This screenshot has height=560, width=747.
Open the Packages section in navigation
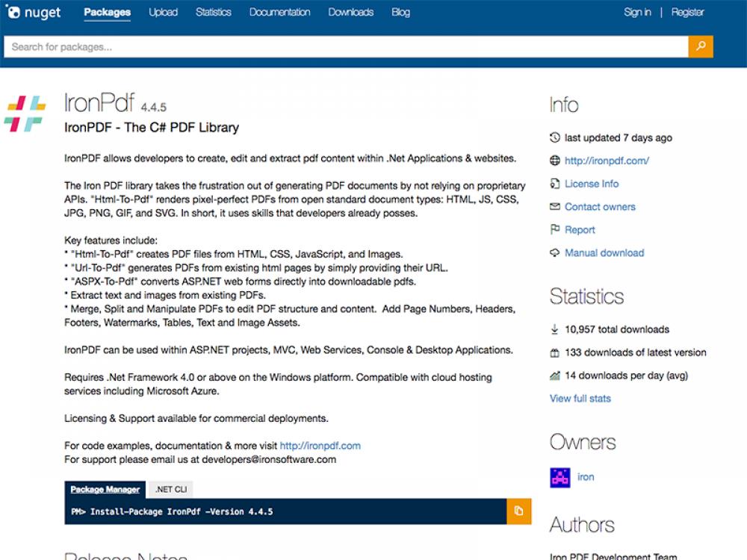pyautogui.click(x=108, y=12)
